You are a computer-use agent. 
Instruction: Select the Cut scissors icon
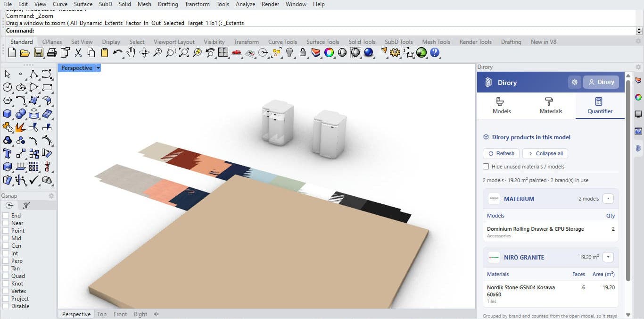click(78, 53)
